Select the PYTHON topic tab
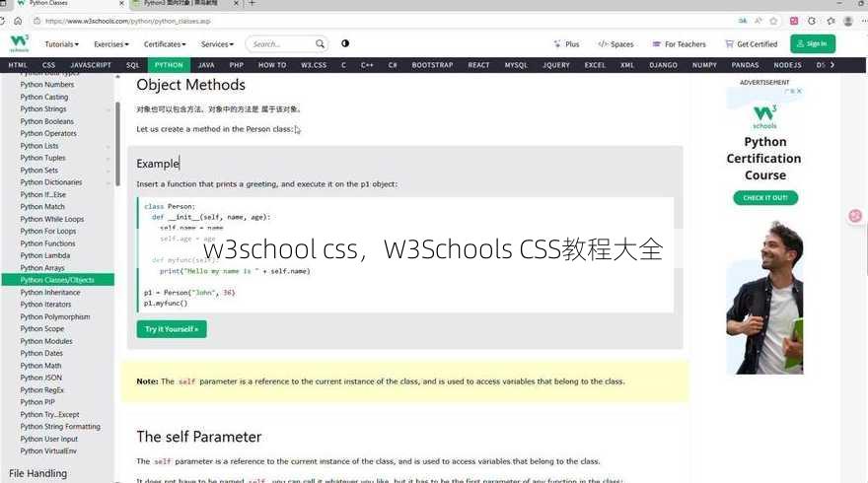The image size is (868, 483). point(169,65)
